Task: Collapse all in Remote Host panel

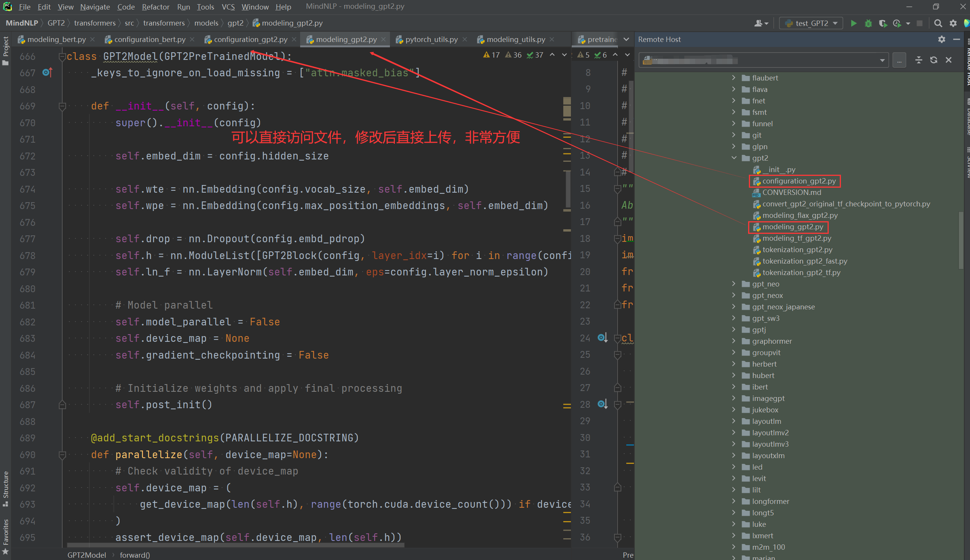Action: 918,60
